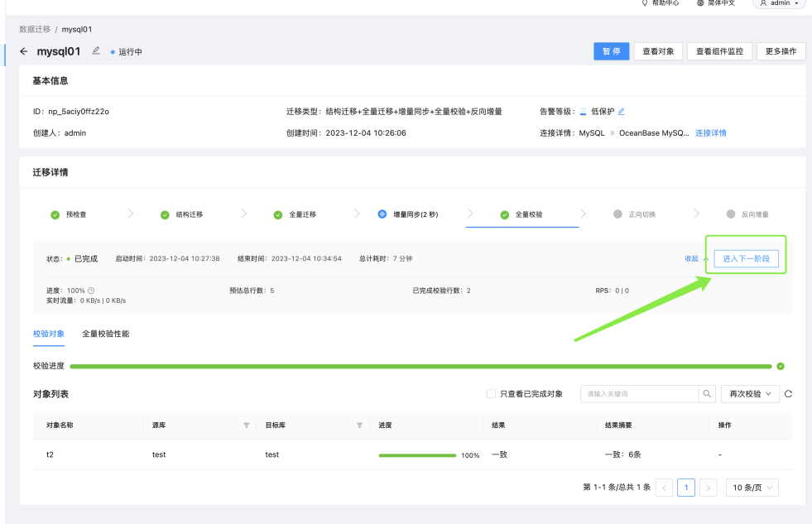This screenshot has width=812, height=524.
Task: Filter target database column
Action: (x=359, y=425)
